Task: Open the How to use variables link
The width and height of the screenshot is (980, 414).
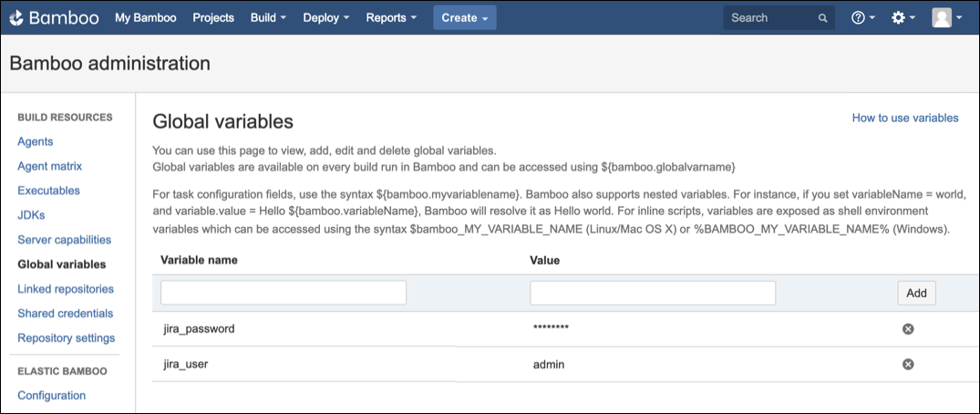Action: click(x=904, y=118)
